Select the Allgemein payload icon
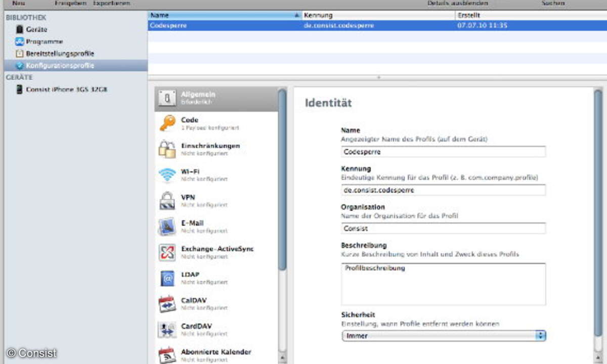The image size is (607, 364). [167, 98]
